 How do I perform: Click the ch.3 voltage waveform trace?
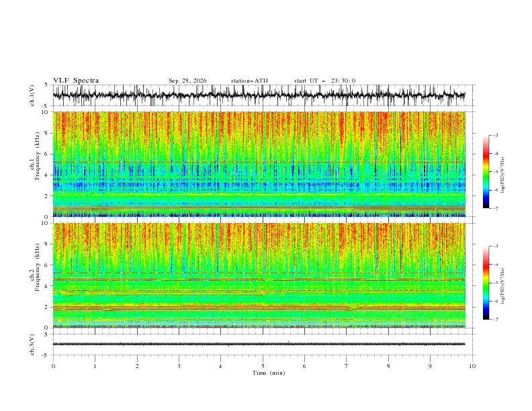coord(259,344)
